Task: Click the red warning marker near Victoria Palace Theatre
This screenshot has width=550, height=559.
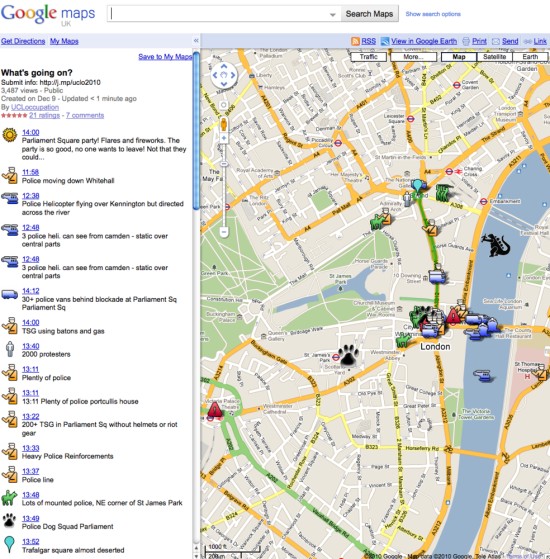Action: (215, 410)
